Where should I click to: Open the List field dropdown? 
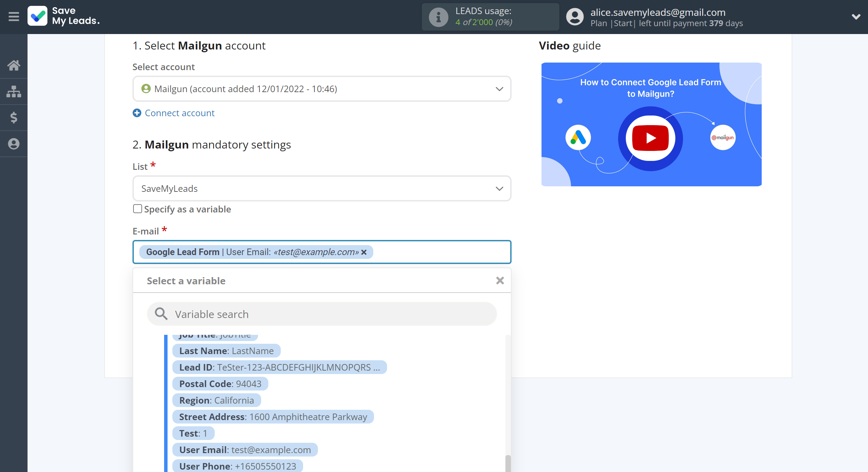pos(498,188)
